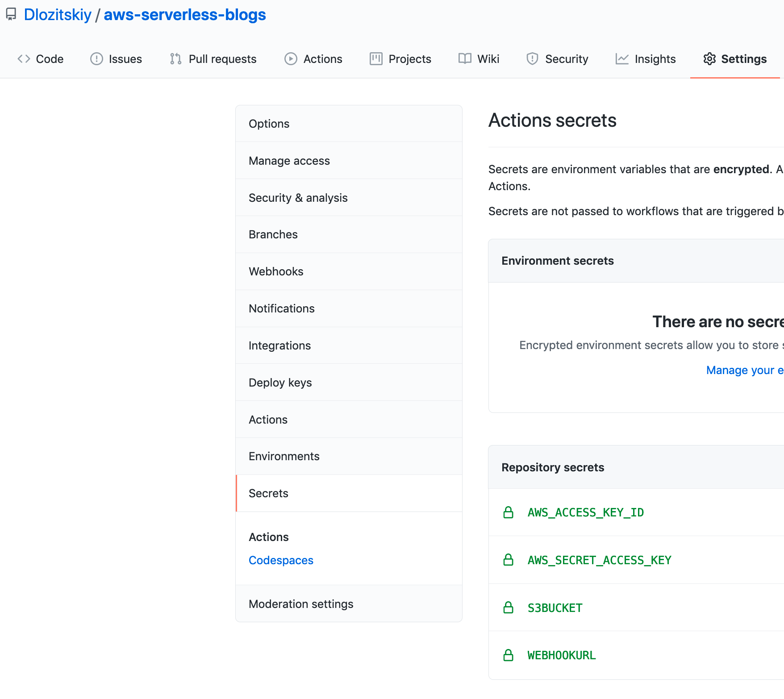Image resolution: width=784 pixels, height=699 pixels.
Task: Click the WEBHOOKURL secret name
Action: click(x=562, y=655)
